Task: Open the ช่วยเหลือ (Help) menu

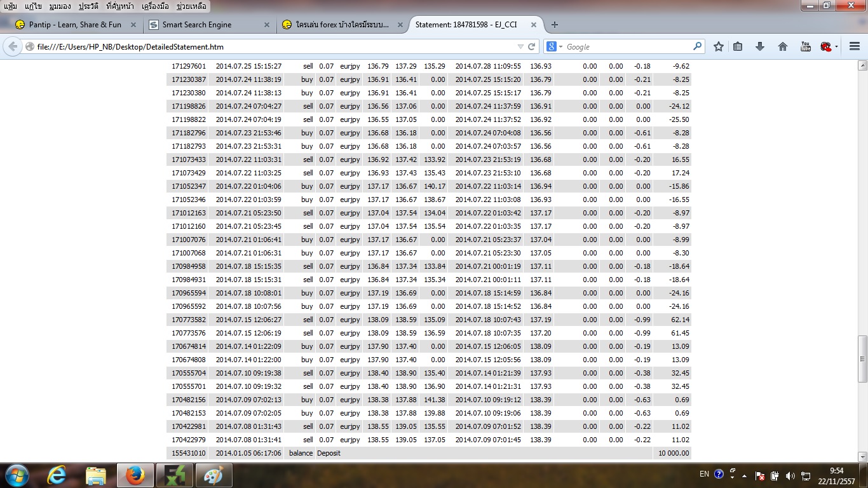Action: tap(191, 6)
